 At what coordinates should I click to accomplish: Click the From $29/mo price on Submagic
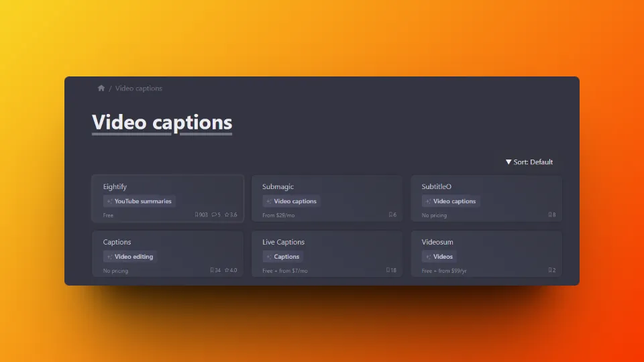coord(278,215)
